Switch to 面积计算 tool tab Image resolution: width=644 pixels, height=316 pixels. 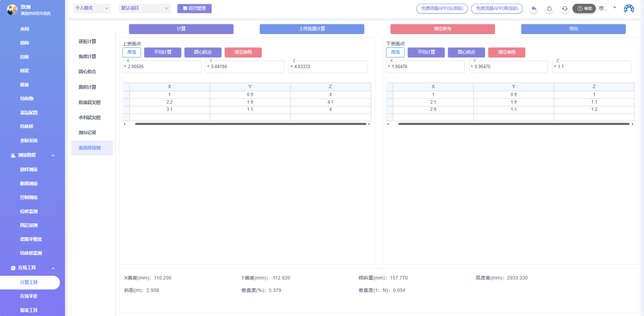click(87, 87)
